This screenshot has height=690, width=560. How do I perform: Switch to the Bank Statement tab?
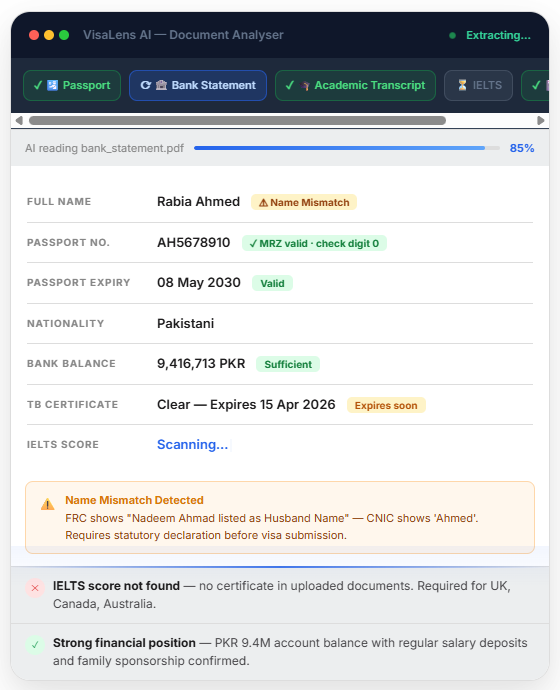click(198, 85)
